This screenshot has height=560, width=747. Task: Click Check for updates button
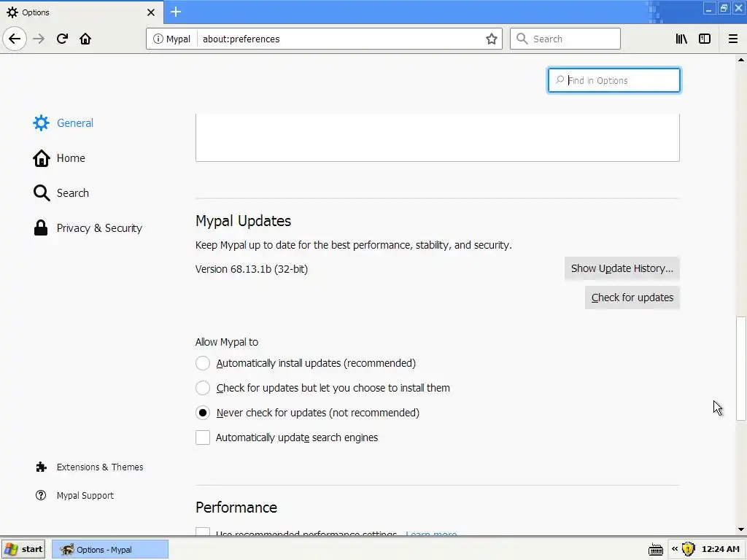point(632,297)
